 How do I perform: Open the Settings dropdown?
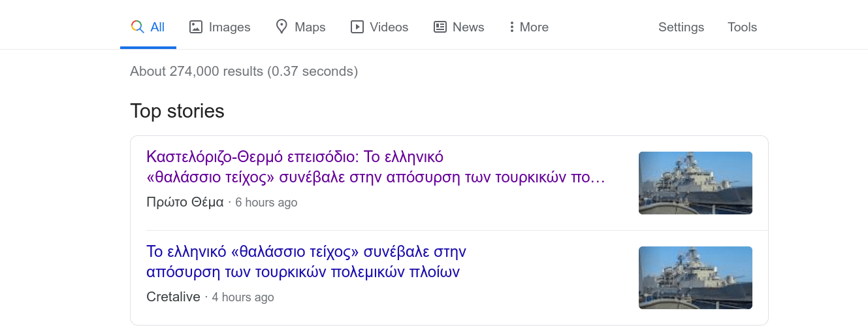681,27
